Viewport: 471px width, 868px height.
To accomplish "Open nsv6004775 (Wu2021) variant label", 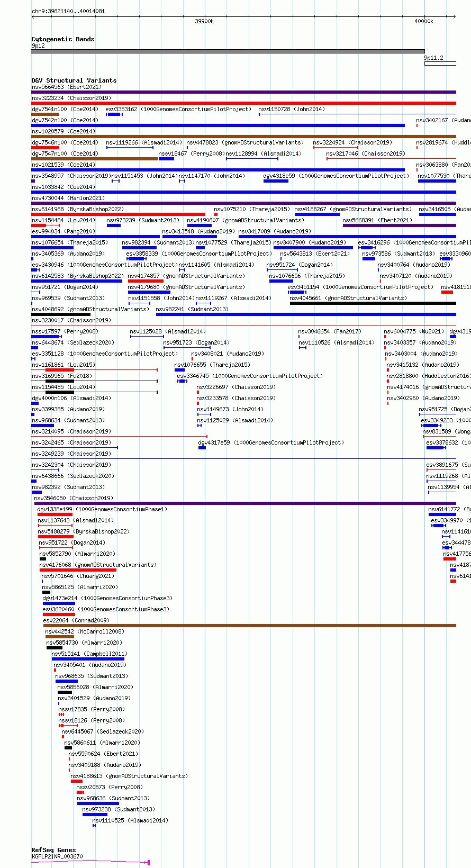I will [414, 331].
